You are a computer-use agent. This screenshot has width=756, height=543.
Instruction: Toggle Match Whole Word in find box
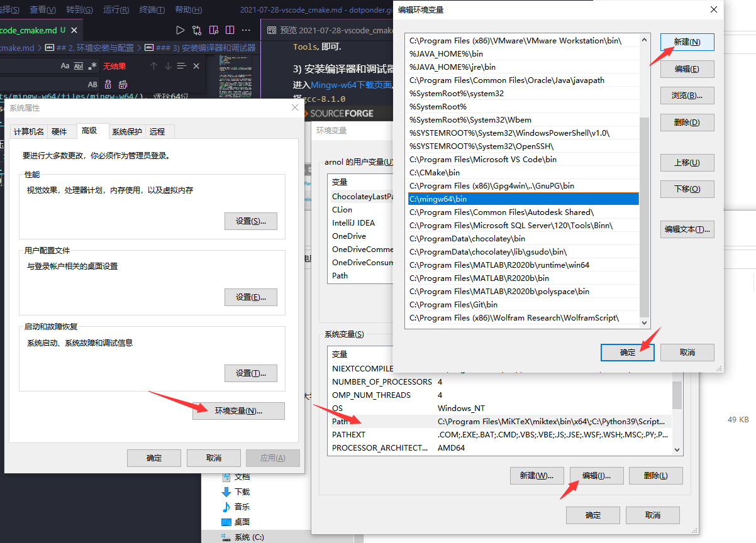click(79, 66)
